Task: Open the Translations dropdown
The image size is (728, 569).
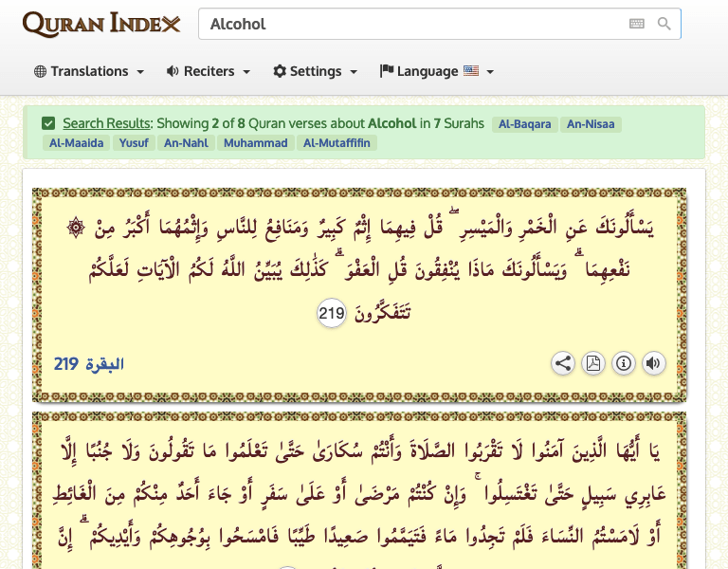Action: [89, 71]
